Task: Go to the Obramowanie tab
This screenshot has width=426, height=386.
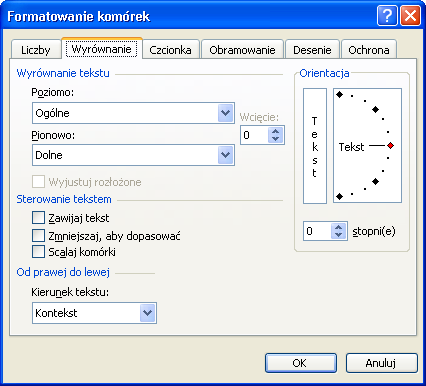Action: [x=242, y=50]
